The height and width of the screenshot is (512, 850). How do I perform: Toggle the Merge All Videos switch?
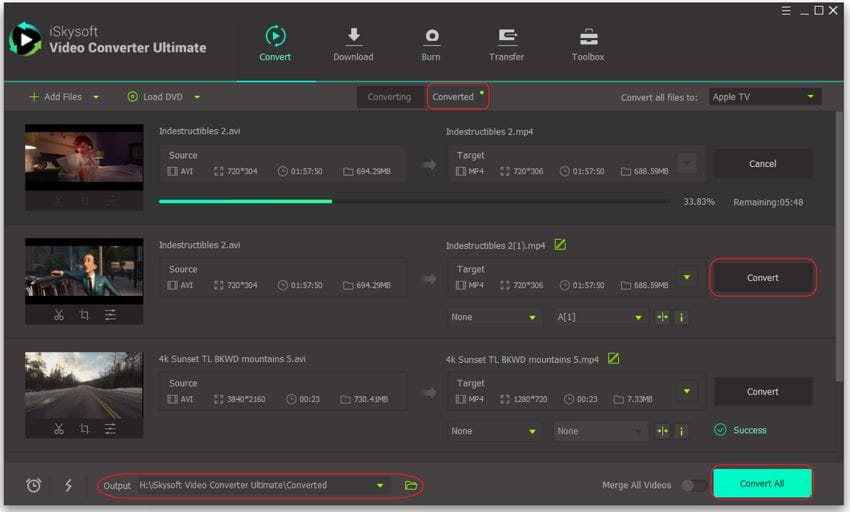pos(693,485)
